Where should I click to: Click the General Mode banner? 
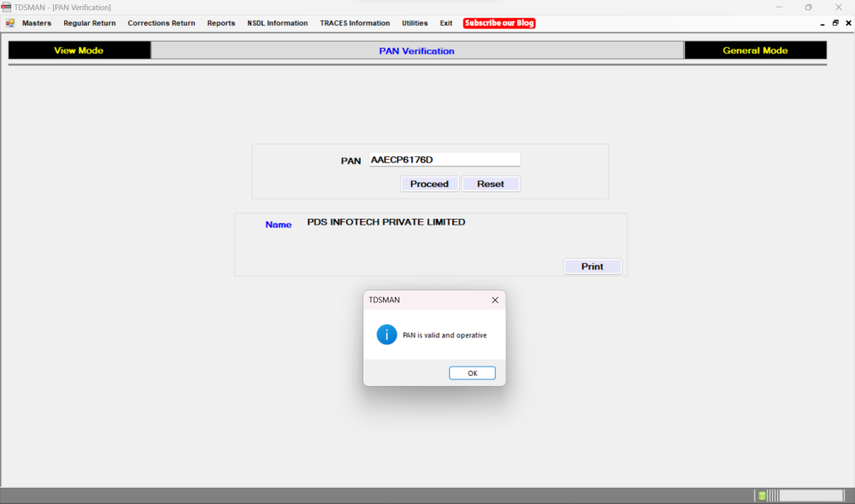(755, 50)
